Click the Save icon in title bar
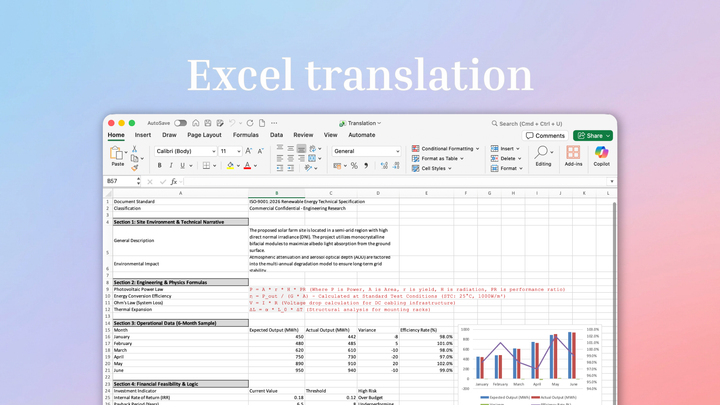 click(x=208, y=123)
